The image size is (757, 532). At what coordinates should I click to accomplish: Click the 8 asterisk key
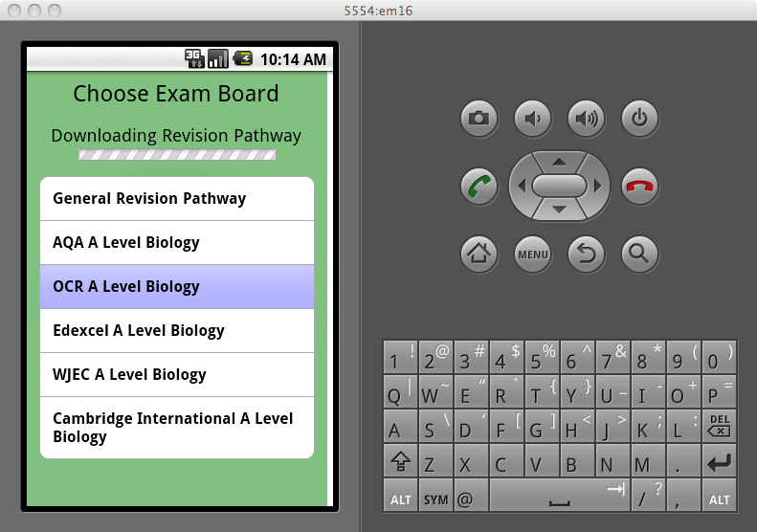click(x=648, y=357)
